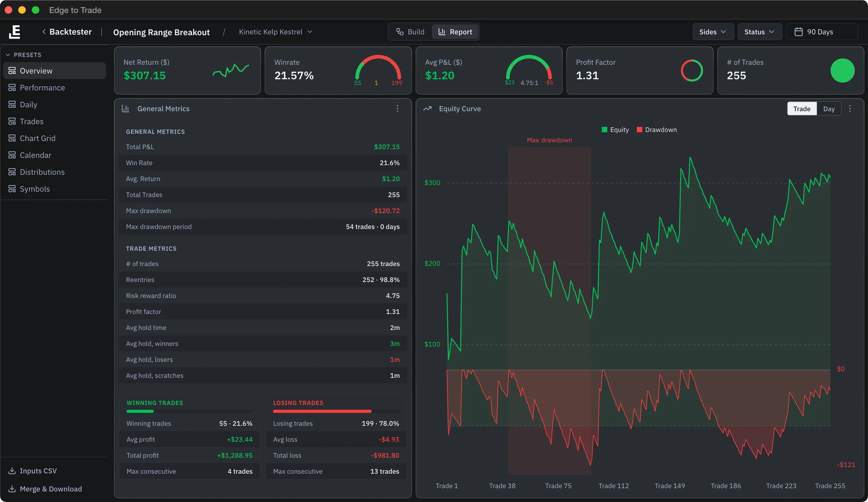This screenshot has height=502, width=868.
Task: Click the Profit Factor ring chart
Action: [692, 70]
